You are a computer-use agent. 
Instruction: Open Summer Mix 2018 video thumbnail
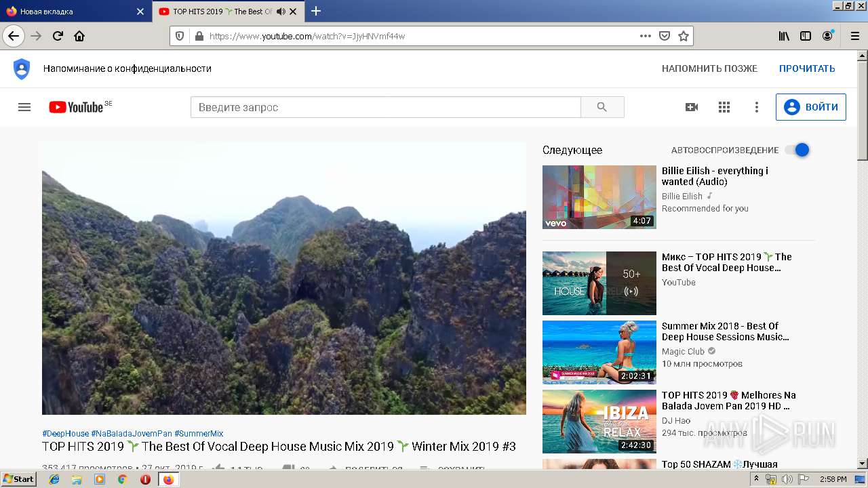click(x=599, y=352)
